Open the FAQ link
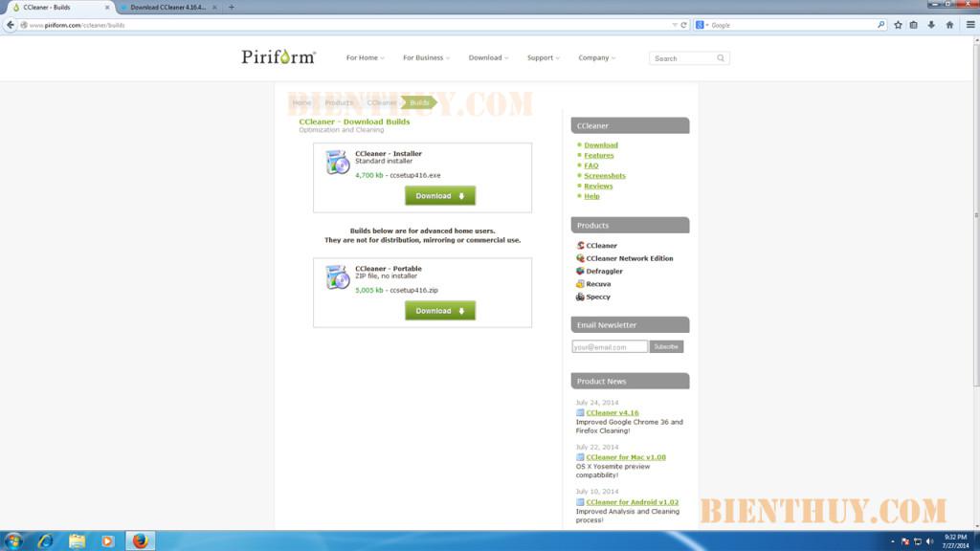Viewport: 980px width, 551px height. coord(591,165)
